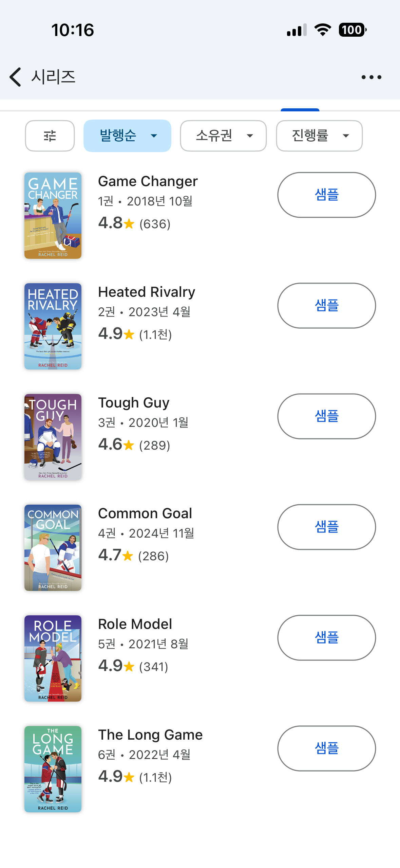Get the 샘플 for Game Changer

[x=326, y=195]
